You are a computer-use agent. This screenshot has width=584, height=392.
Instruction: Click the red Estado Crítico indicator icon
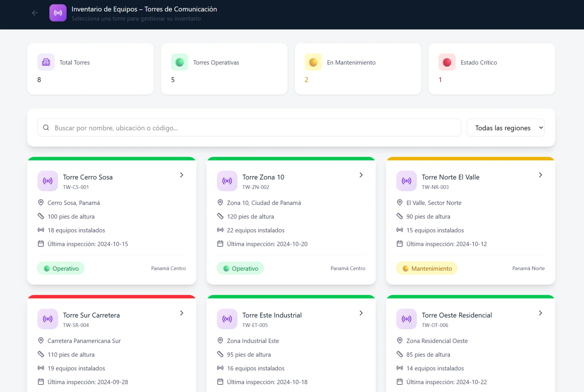pyautogui.click(x=447, y=62)
